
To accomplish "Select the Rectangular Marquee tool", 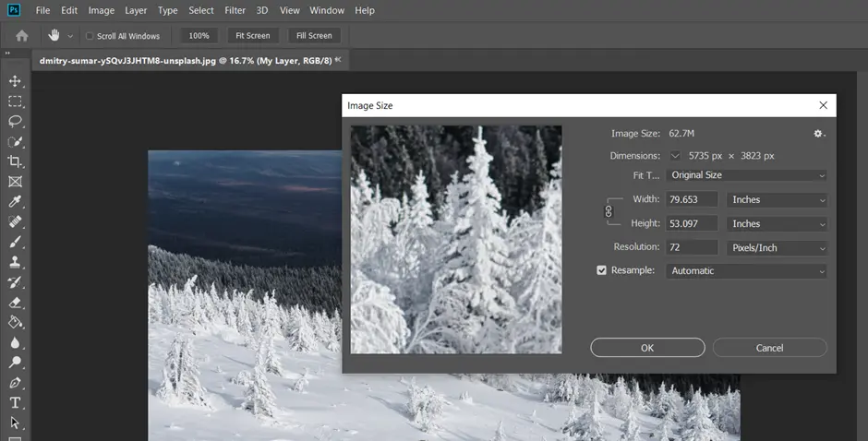I will pyautogui.click(x=15, y=101).
